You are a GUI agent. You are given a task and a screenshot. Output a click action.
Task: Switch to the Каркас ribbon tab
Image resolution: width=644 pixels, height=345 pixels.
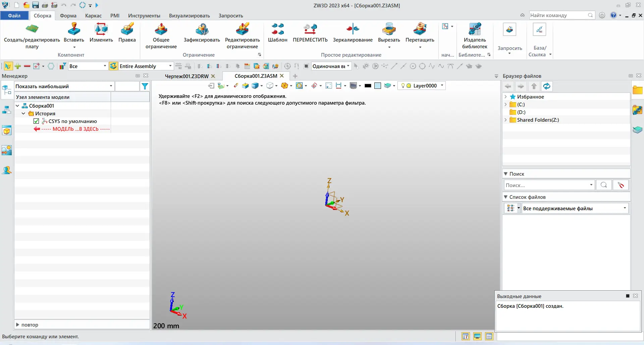pos(93,16)
